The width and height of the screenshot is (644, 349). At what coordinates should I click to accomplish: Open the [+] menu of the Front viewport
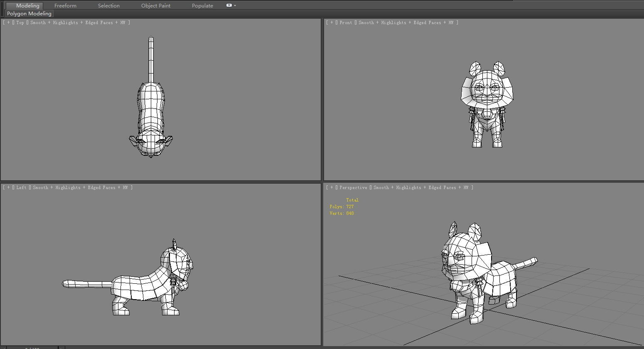click(x=332, y=22)
